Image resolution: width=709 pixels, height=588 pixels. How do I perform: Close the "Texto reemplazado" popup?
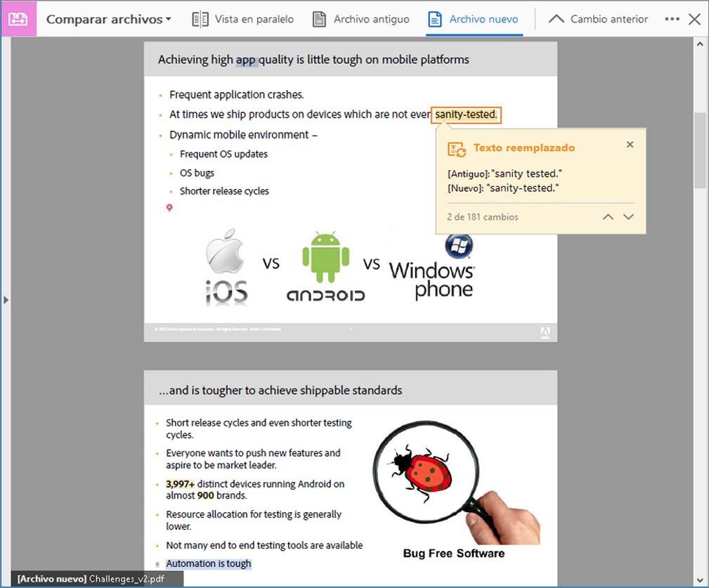pyautogui.click(x=630, y=144)
